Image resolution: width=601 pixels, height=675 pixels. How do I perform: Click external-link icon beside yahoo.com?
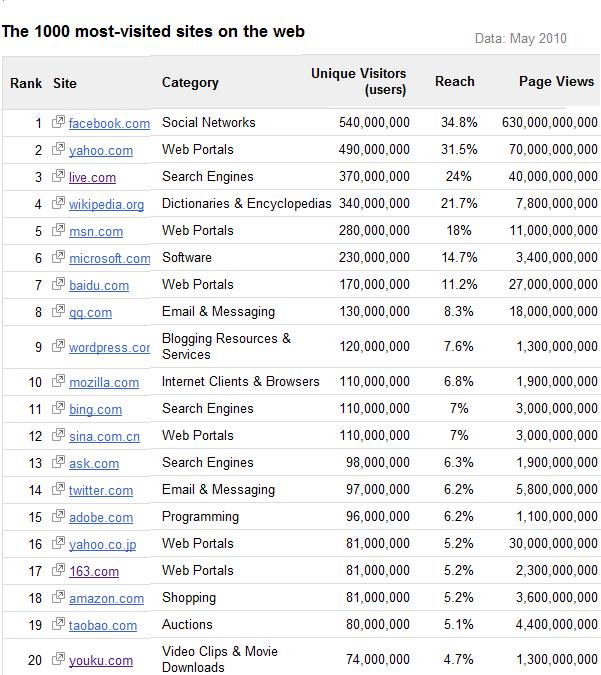58,149
